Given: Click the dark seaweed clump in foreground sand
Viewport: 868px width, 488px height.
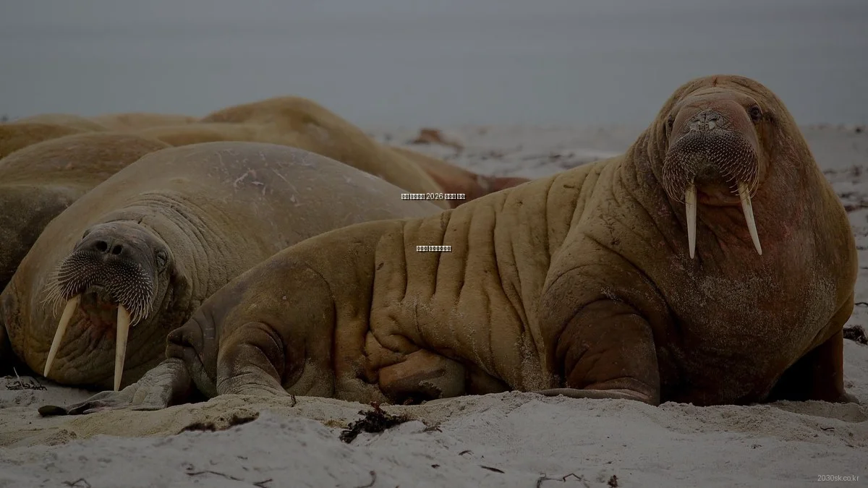Looking at the screenshot, I should coord(373,421).
